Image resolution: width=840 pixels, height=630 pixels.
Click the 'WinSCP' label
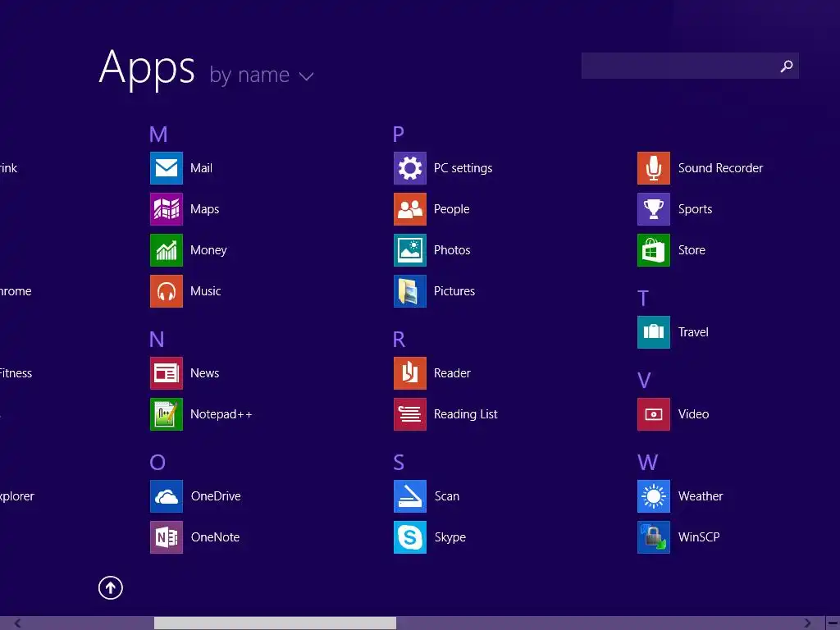click(699, 536)
